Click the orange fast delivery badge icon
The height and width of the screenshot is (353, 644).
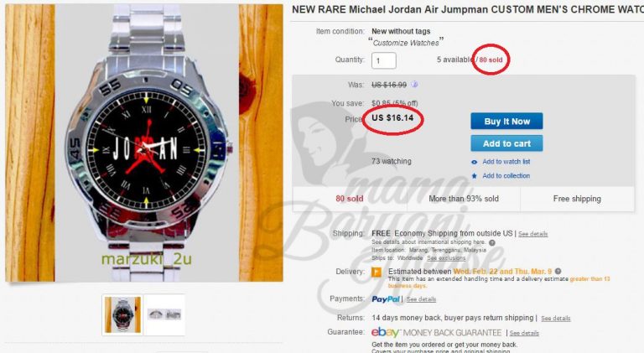point(377,273)
